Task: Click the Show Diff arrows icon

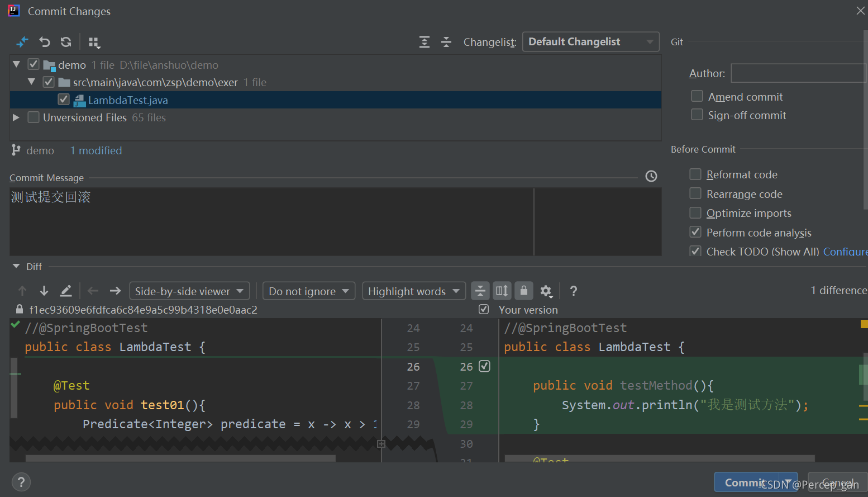Action: point(22,42)
